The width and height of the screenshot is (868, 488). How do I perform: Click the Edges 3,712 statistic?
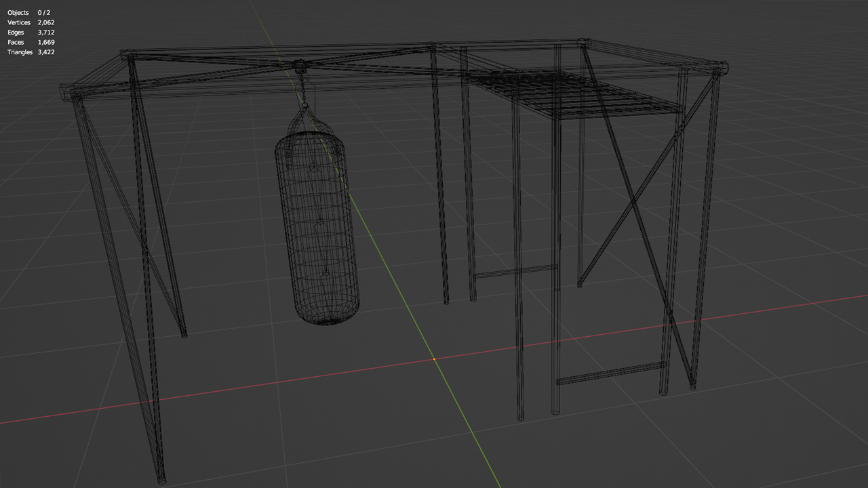coord(31,33)
